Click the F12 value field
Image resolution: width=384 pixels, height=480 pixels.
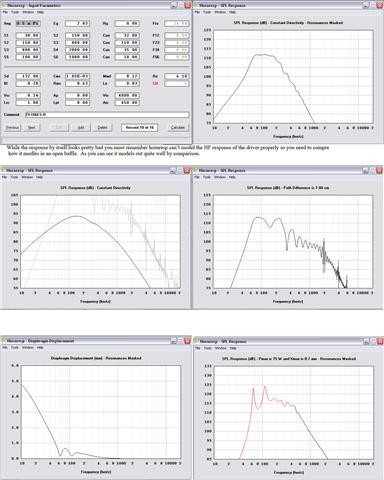[x=177, y=35]
